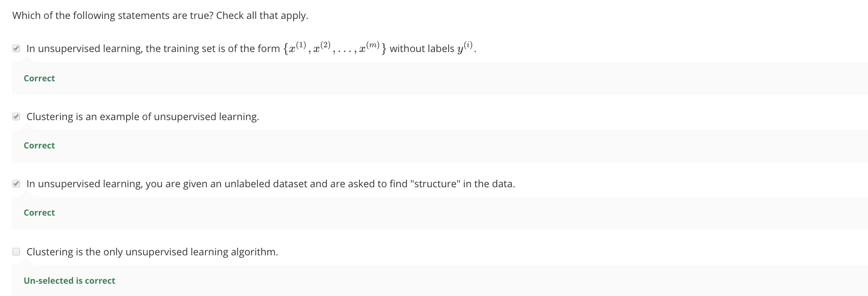Click the 'Clustering is an example of unsupervised learning' label

click(143, 117)
